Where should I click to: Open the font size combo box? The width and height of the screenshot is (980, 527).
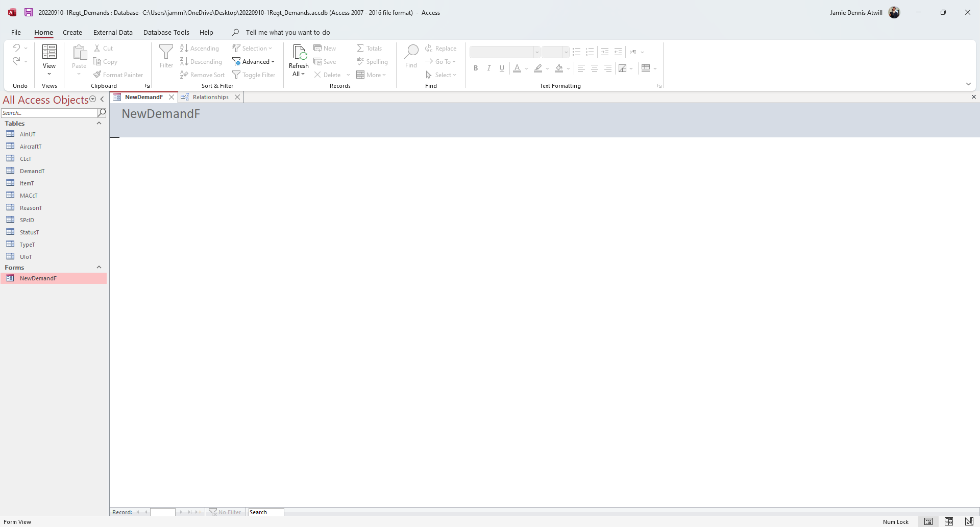[x=555, y=52]
